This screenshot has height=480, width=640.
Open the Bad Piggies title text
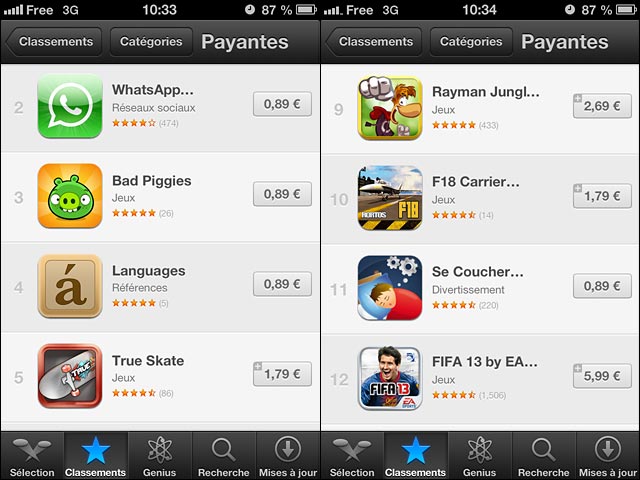[151, 180]
